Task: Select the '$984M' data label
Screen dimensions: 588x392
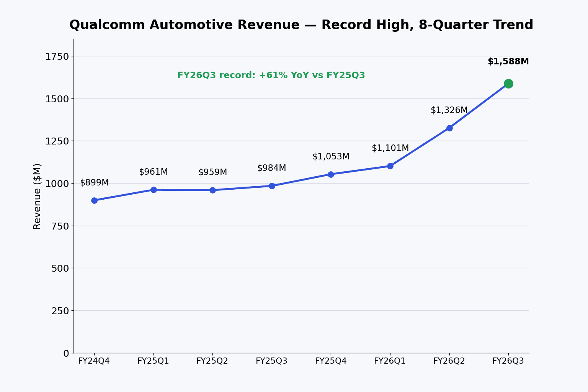Action: (272, 168)
